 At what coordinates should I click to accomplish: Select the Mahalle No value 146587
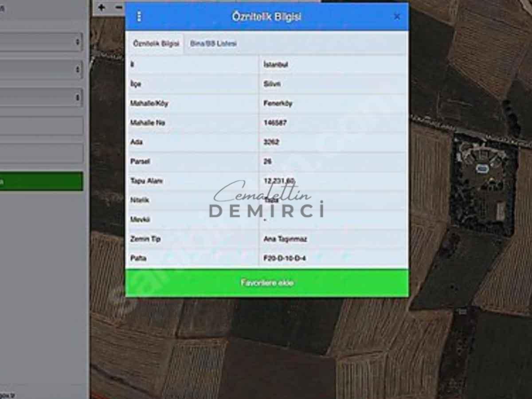[275, 123]
